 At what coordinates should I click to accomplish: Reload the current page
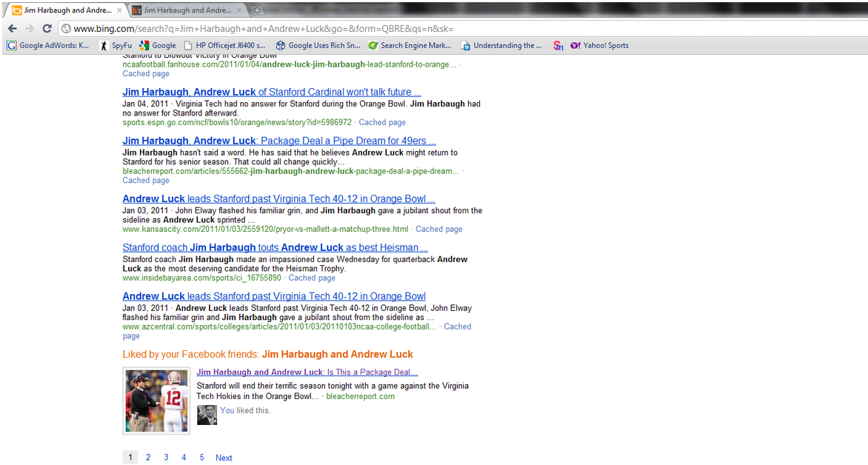point(47,28)
